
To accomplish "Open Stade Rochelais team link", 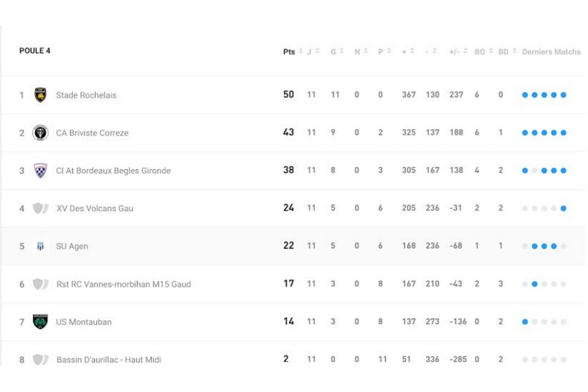I will point(86,95).
